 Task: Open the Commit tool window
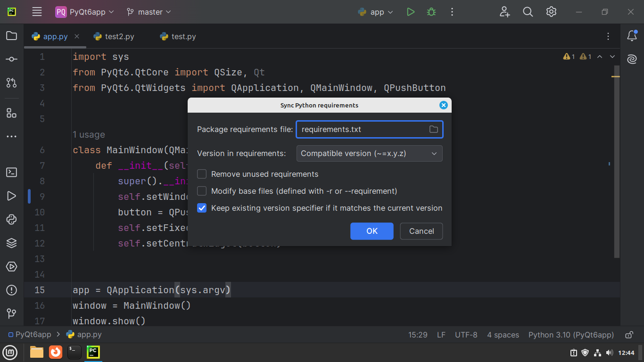click(x=12, y=59)
